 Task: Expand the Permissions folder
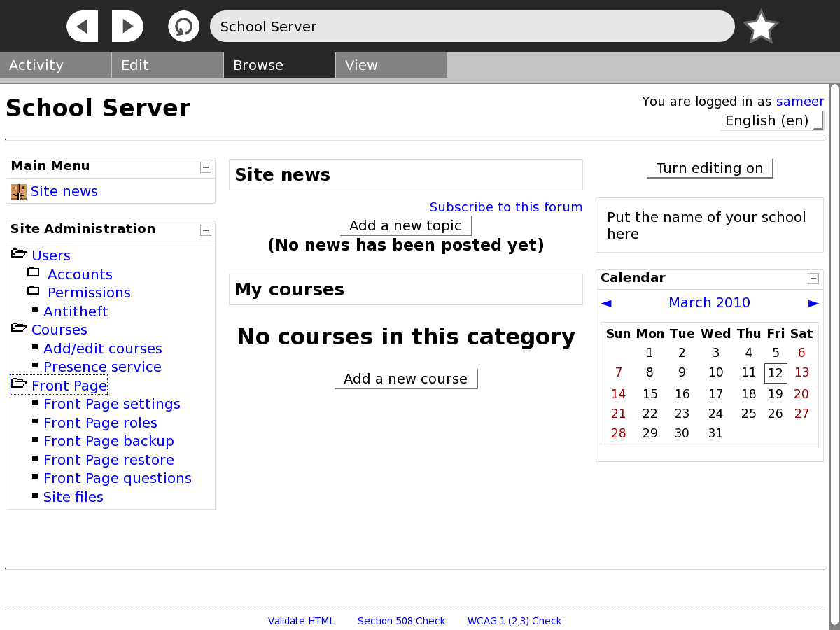click(34, 290)
